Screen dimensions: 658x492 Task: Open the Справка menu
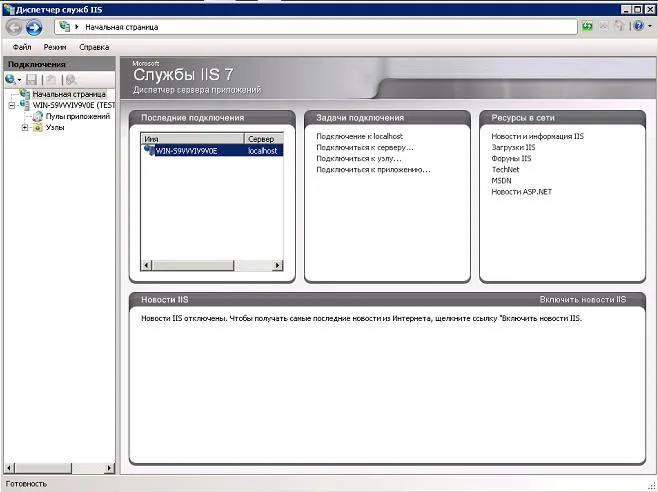(x=94, y=47)
